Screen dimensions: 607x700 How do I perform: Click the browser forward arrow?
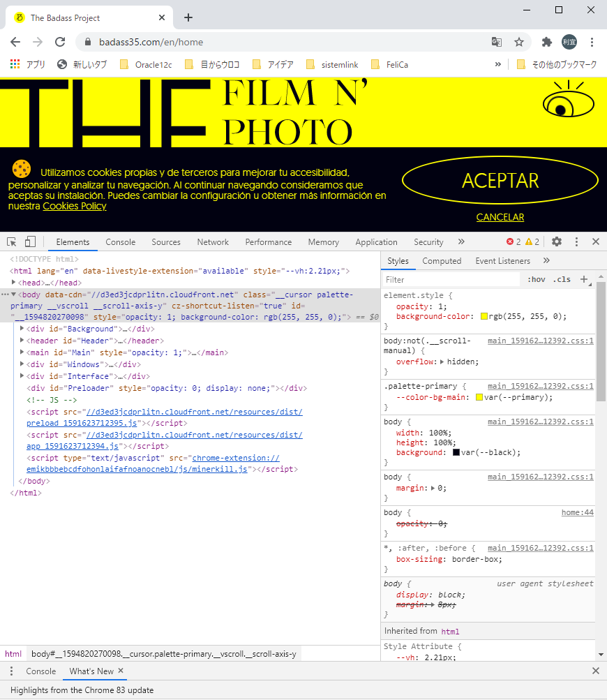38,42
